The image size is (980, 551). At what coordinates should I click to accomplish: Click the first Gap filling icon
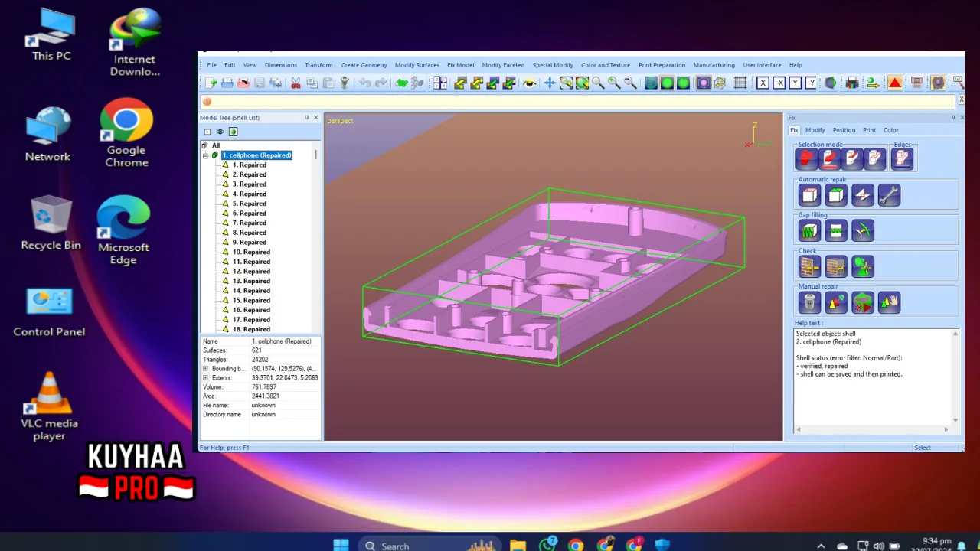tap(809, 230)
